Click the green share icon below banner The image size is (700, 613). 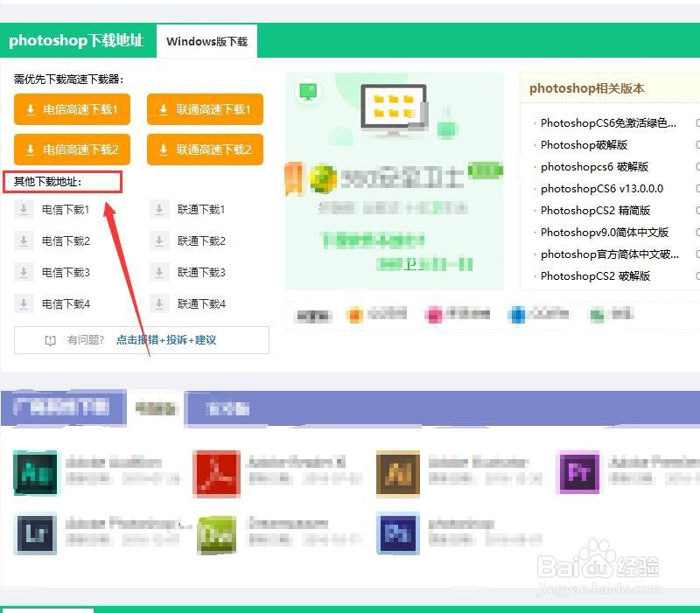pos(597,315)
